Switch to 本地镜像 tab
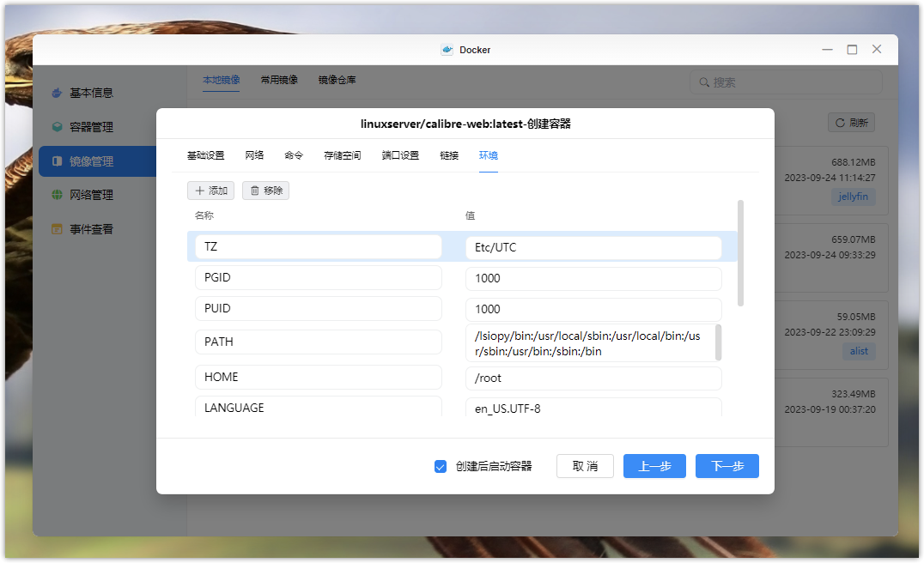Screen dimensions: 924x563 click(222, 80)
